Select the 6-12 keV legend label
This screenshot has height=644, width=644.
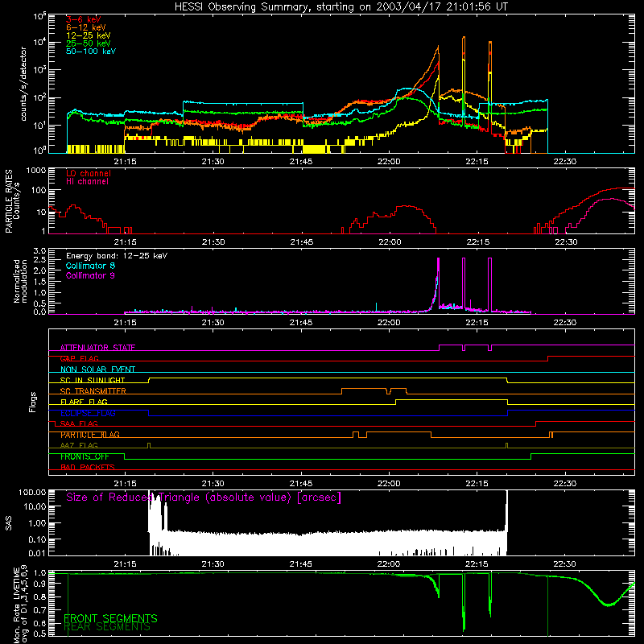click(x=86, y=27)
